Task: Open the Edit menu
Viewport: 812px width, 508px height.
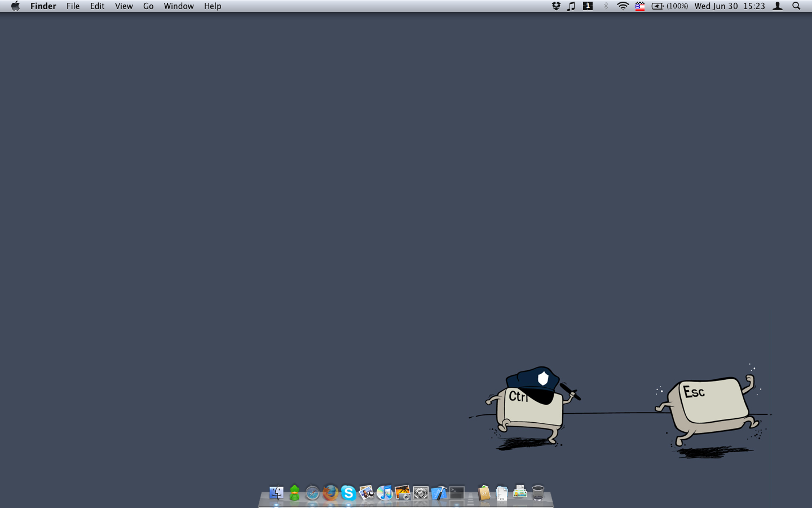Action: pos(97,6)
